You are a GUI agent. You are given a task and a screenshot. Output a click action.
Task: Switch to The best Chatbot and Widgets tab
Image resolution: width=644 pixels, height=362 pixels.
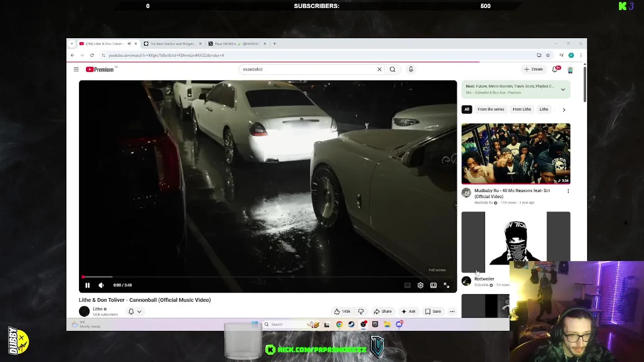172,44
